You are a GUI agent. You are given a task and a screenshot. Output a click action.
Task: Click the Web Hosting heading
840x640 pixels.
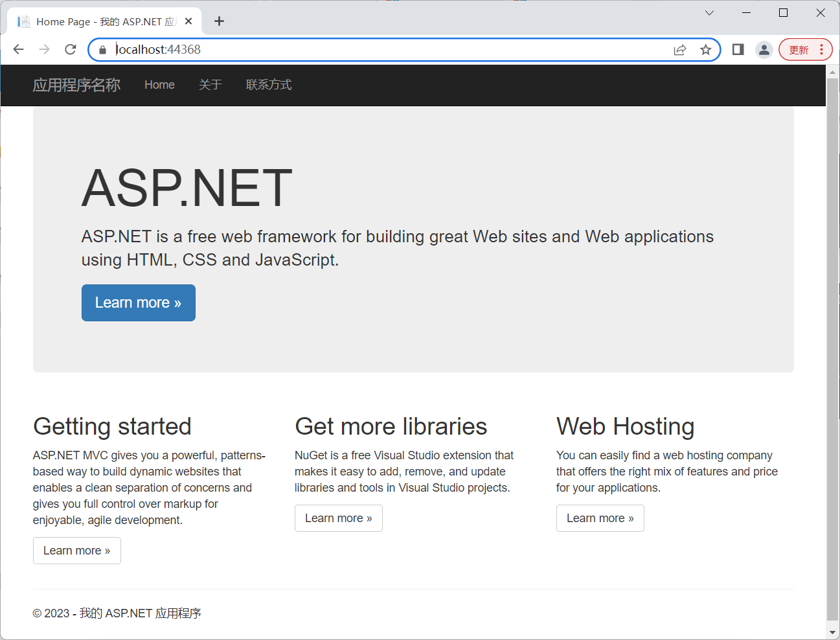tap(625, 426)
